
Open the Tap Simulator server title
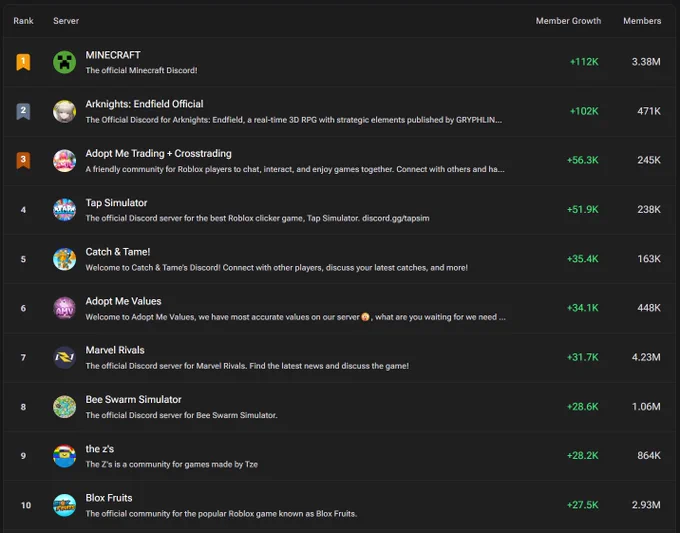[x=116, y=203]
